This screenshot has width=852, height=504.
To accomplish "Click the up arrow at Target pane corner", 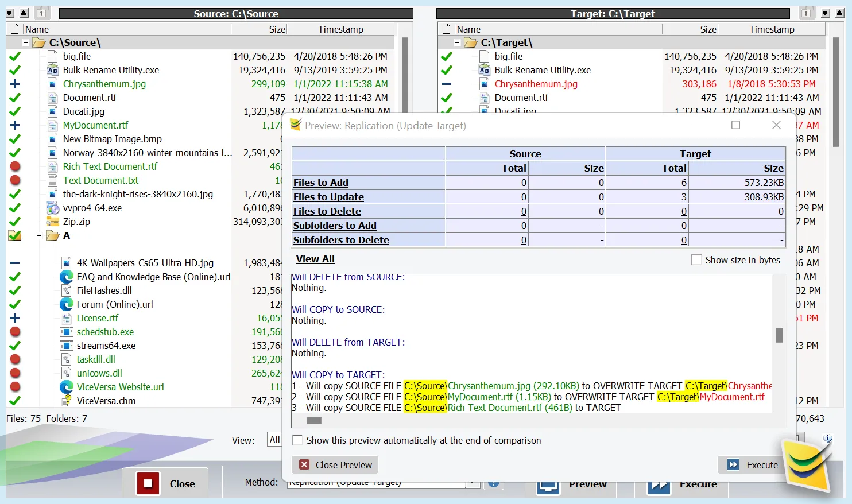I will [x=839, y=13].
